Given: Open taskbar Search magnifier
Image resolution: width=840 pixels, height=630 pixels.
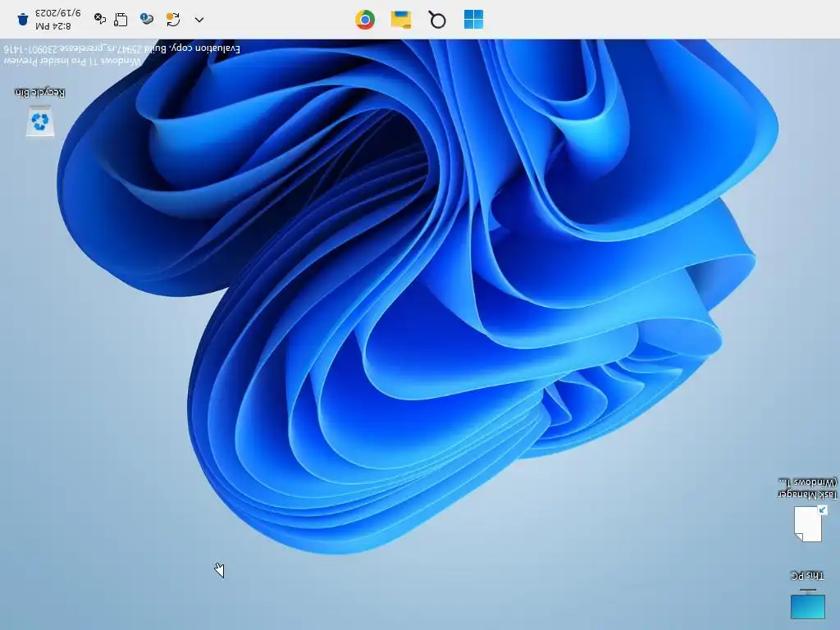Looking at the screenshot, I should click(x=437, y=20).
